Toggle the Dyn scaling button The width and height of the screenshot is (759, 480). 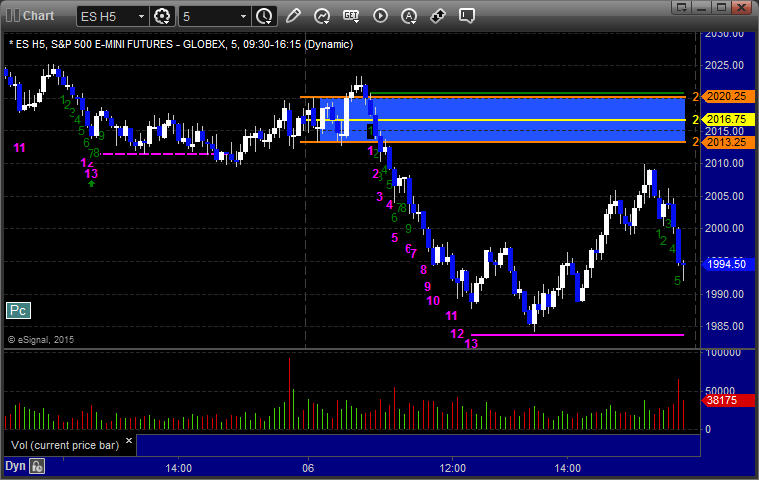click(x=15, y=466)
